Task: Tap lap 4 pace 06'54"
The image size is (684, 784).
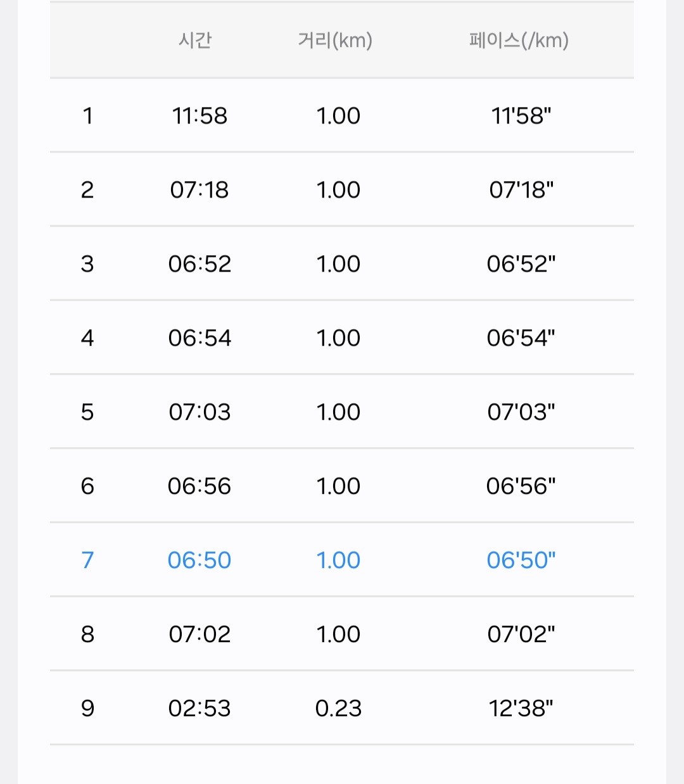Action: tap(521, 338)
